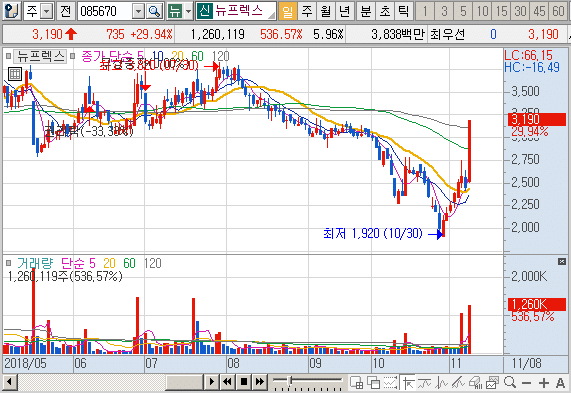Toggle the small square before 뉴프렉스 label
The width and height of the screenshot is (571, 393).
point(8,56)
